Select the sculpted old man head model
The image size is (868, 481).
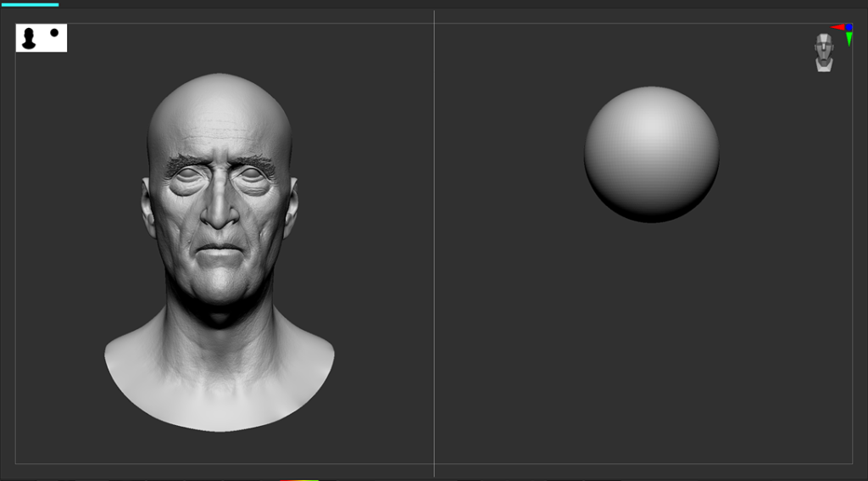(x=220, y=252)
